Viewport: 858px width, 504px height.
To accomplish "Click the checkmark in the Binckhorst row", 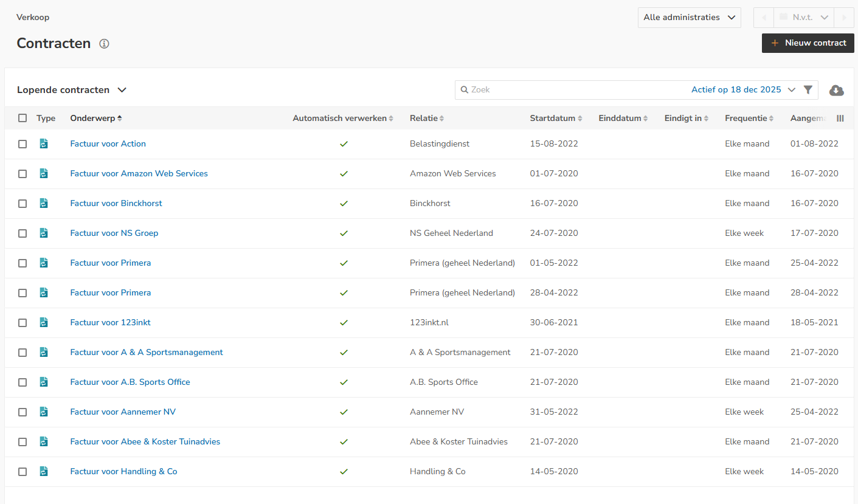I will pyautogui.click(x=344, y=204).
